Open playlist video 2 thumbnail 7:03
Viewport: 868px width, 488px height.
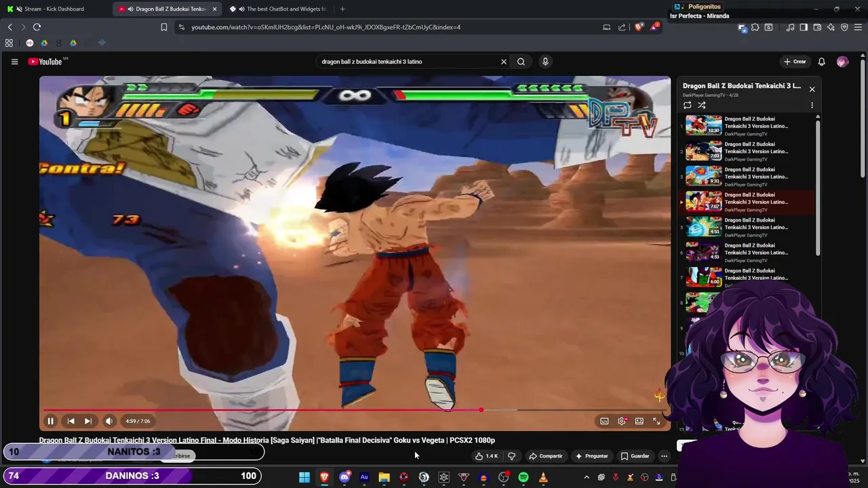[703, 150]
